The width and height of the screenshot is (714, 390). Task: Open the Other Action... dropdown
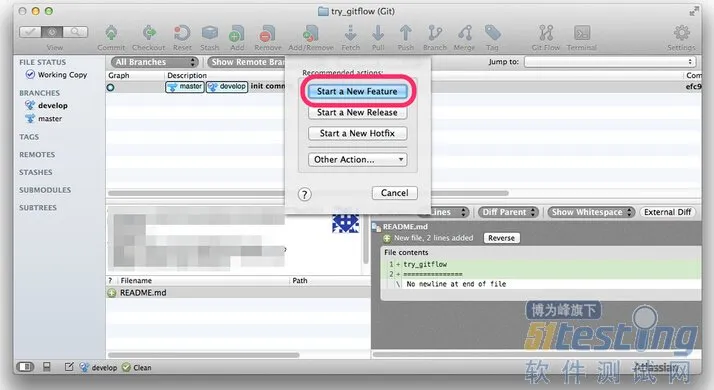click(x=357, y=159)
